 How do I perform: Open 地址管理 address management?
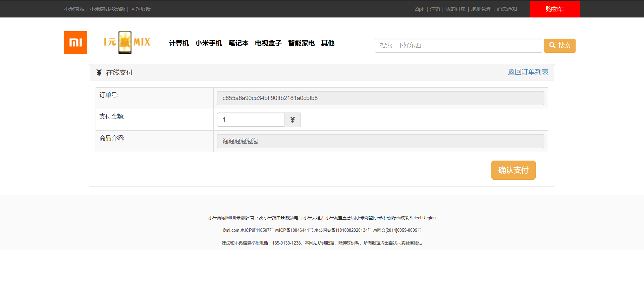coord(481,9)
